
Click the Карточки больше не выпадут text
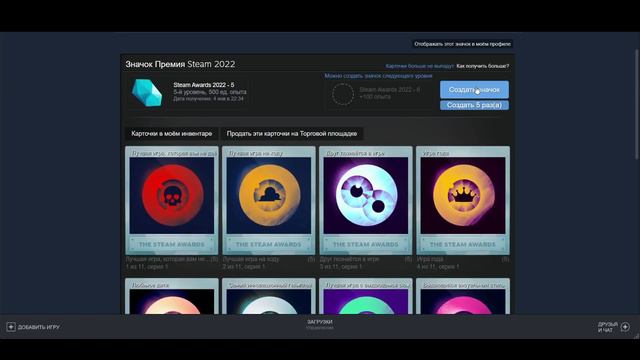coord(420,66)
